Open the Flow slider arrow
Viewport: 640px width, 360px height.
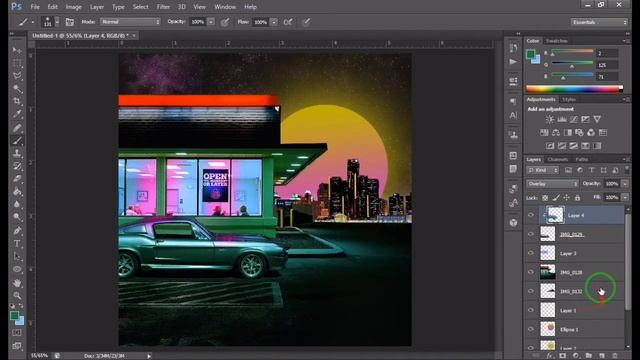click(x=274, y=22)
